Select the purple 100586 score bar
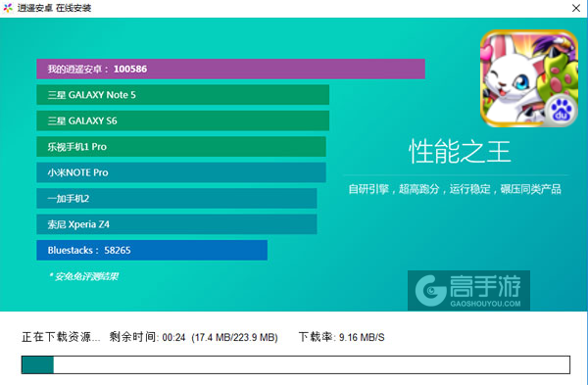This screenshot has width=588, height=385. click(x=230, y=69)
